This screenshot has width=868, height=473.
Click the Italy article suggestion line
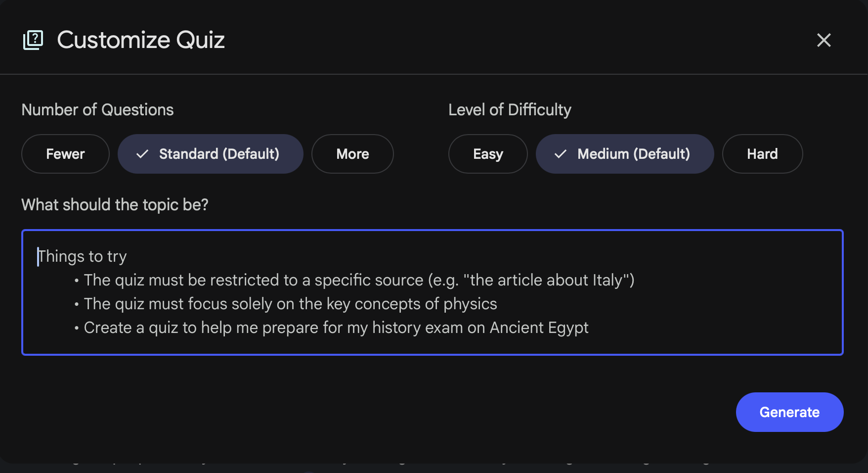tap(359, 280)
